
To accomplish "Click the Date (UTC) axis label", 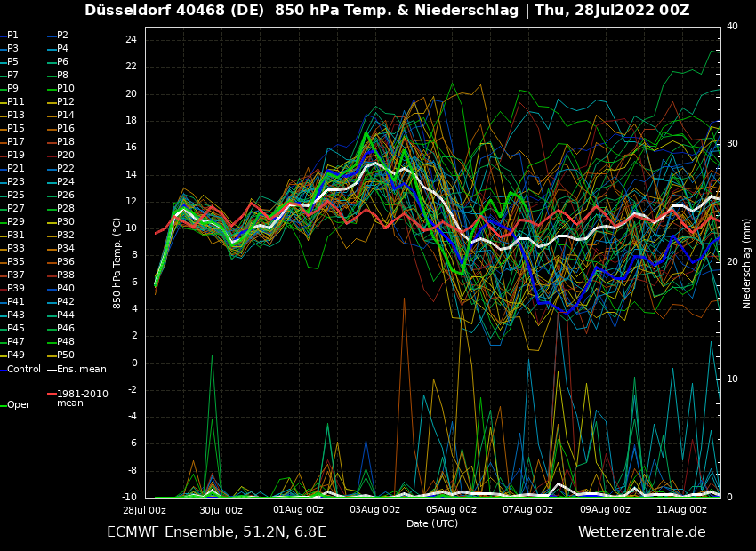I will tap(432, 523).
